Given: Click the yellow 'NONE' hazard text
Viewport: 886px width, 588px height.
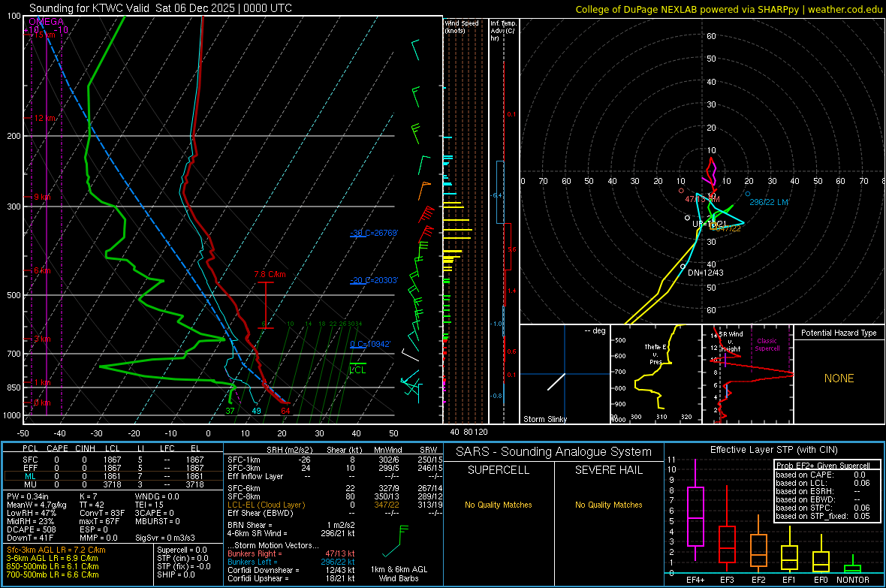Looking at the screenshot, I should pos(839,378).
